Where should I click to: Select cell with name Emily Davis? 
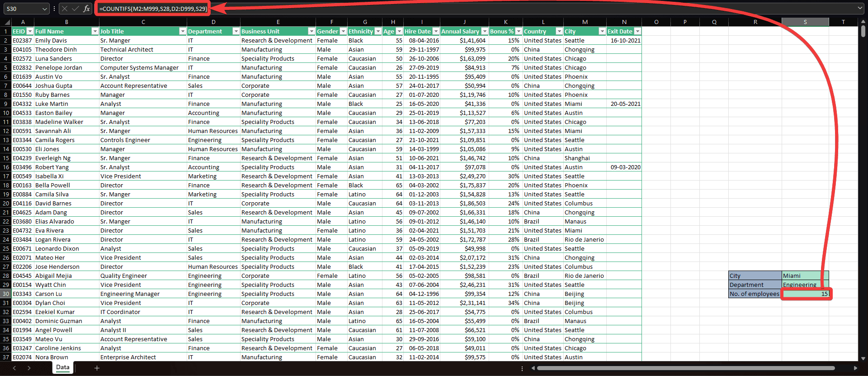click(x=66, y=40)
